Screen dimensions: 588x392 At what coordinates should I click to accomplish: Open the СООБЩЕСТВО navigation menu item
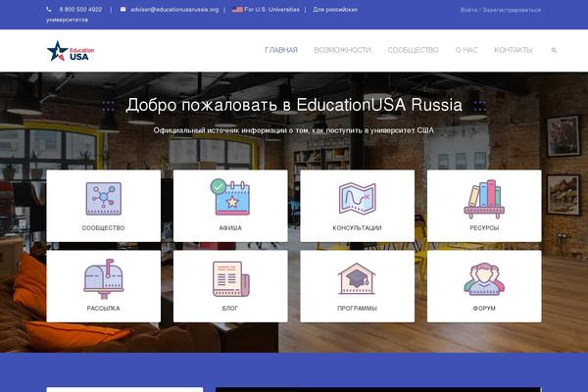tap(414, 50)
